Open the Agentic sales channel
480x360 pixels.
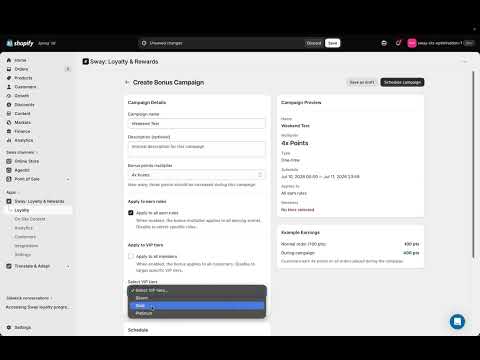[x=22, y=170]
